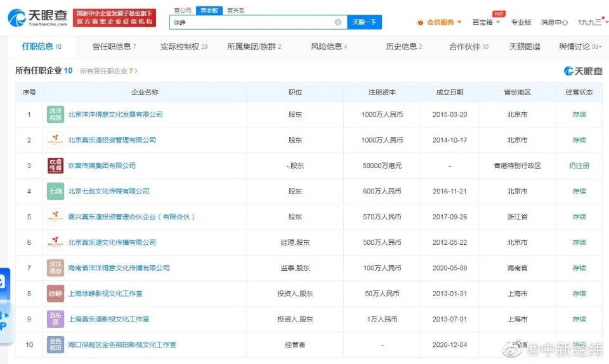Open the user account 1九九三 dropdown
The width and height of the screenshot is (609, 364).
[x=591, y=22]
